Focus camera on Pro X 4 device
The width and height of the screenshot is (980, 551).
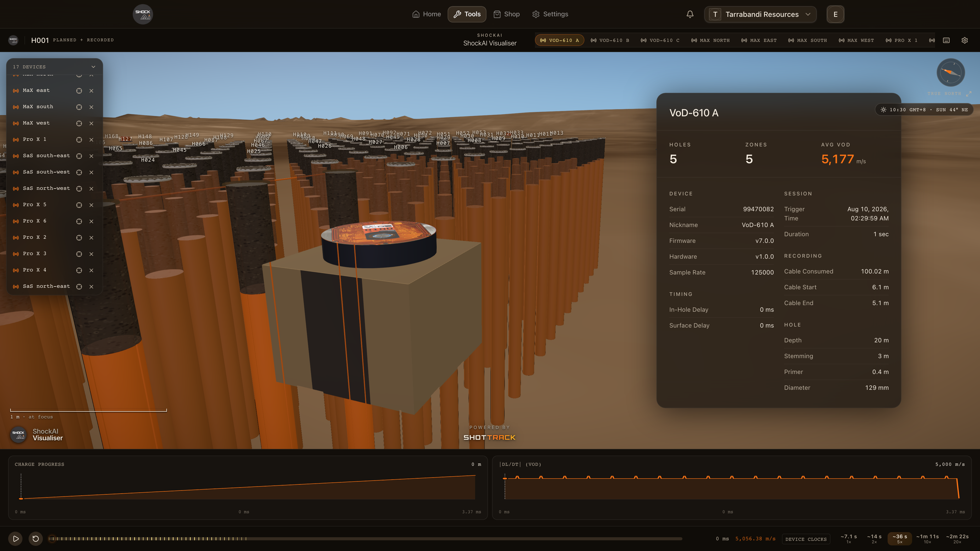79,271
